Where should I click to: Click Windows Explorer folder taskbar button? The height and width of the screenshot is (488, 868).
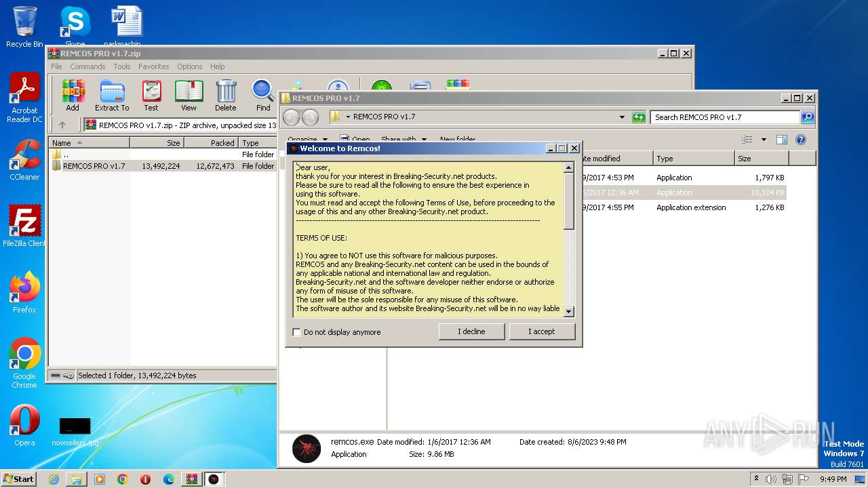[x=77, y=479]
